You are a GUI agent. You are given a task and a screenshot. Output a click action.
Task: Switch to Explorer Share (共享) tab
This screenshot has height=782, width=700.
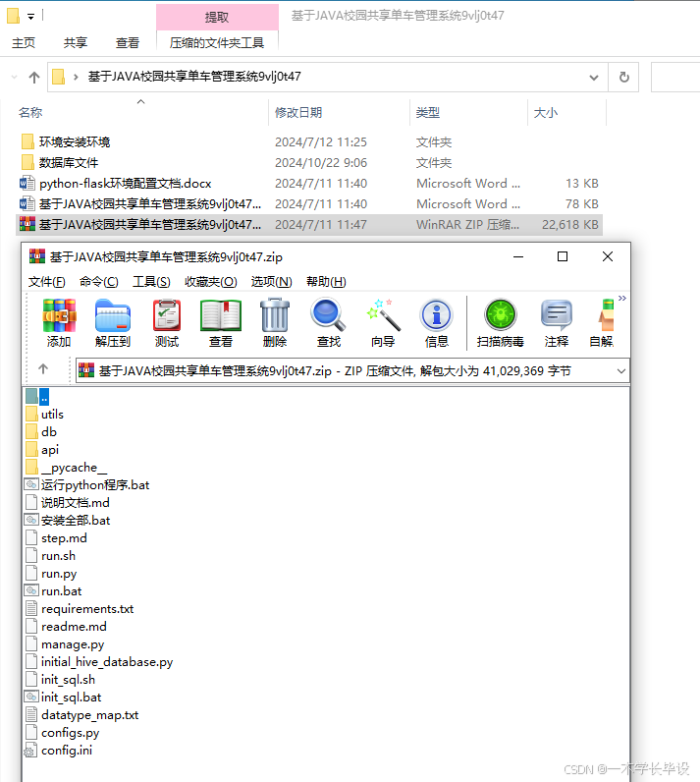[x=76, y=43]
